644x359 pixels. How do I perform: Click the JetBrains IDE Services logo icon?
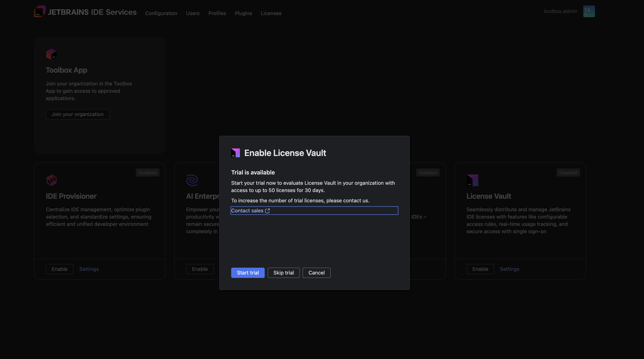tap(40, 11)
